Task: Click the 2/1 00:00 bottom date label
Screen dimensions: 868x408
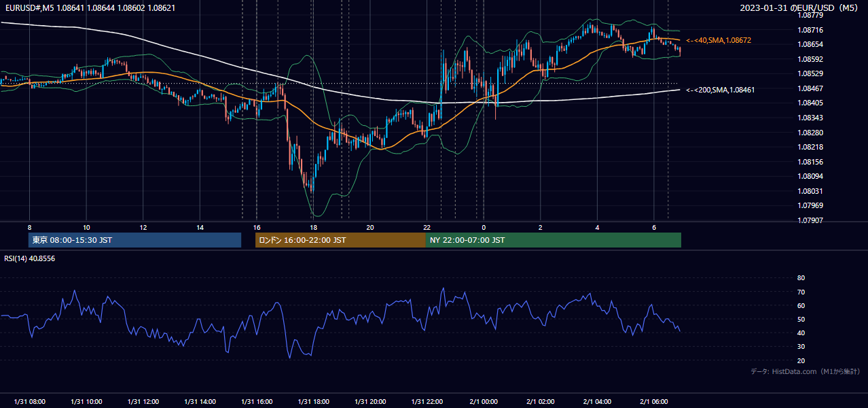Action: point(484,402)
